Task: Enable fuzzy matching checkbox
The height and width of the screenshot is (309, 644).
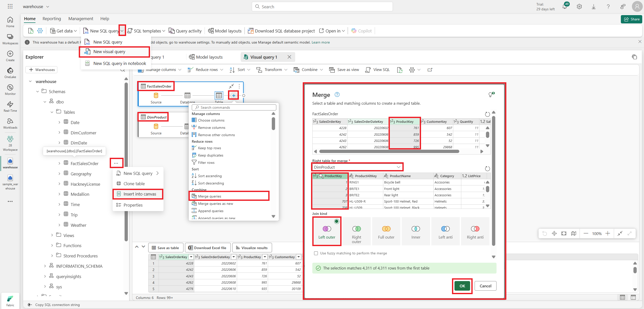Action: click(316, 253)
